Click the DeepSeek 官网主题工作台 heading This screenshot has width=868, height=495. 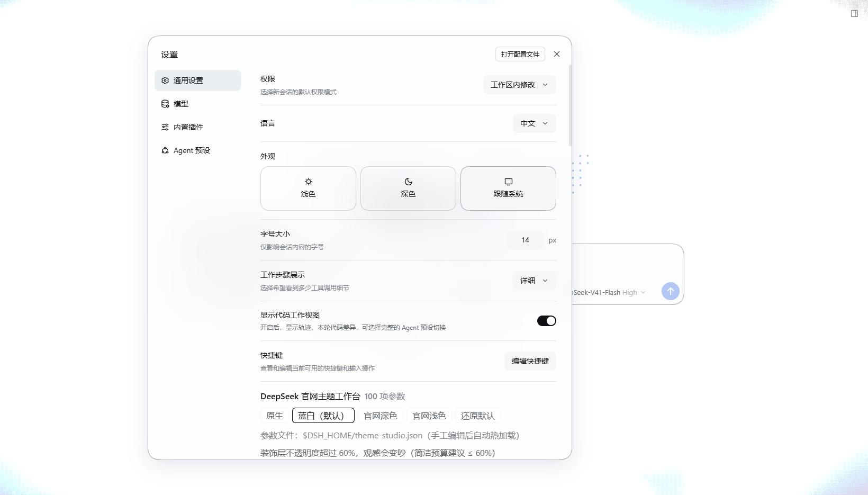coord(310,397)
